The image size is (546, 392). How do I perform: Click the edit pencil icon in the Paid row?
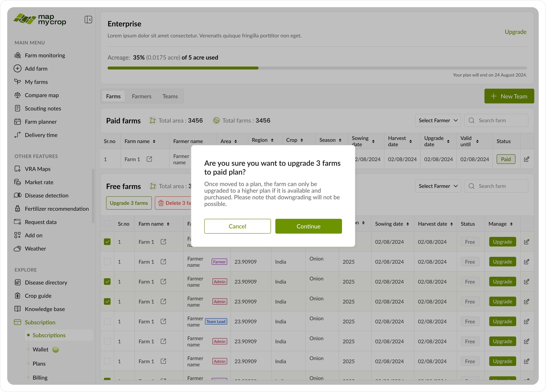click(x=527, y=159)
